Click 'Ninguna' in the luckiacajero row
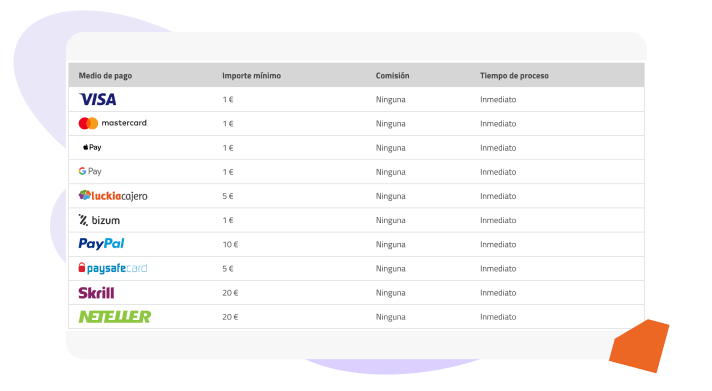 pos(391,196)
